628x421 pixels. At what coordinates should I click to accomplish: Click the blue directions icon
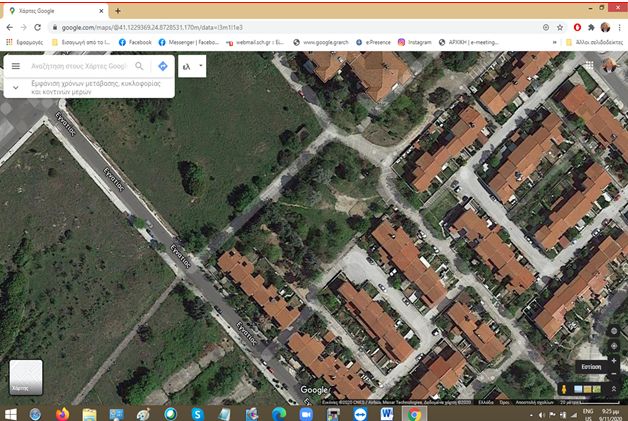tap(162, 66)
